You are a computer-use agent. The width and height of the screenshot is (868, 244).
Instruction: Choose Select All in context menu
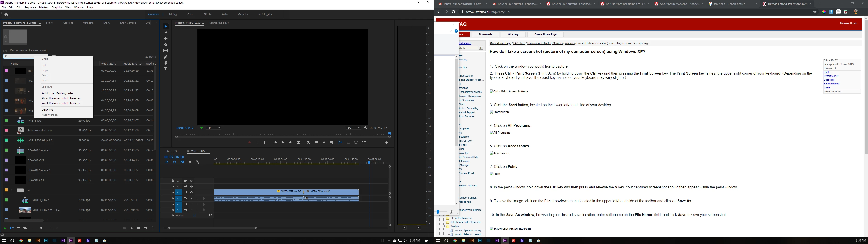tap(47, 87)
